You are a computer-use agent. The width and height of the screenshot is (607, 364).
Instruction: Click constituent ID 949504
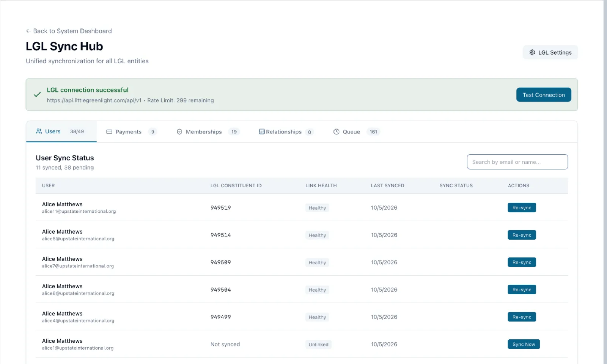tap(220, 290)
